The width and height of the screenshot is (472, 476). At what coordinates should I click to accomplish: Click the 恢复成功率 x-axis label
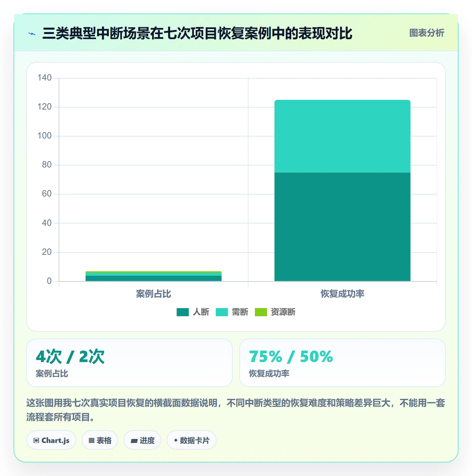(x=342, y=294)
